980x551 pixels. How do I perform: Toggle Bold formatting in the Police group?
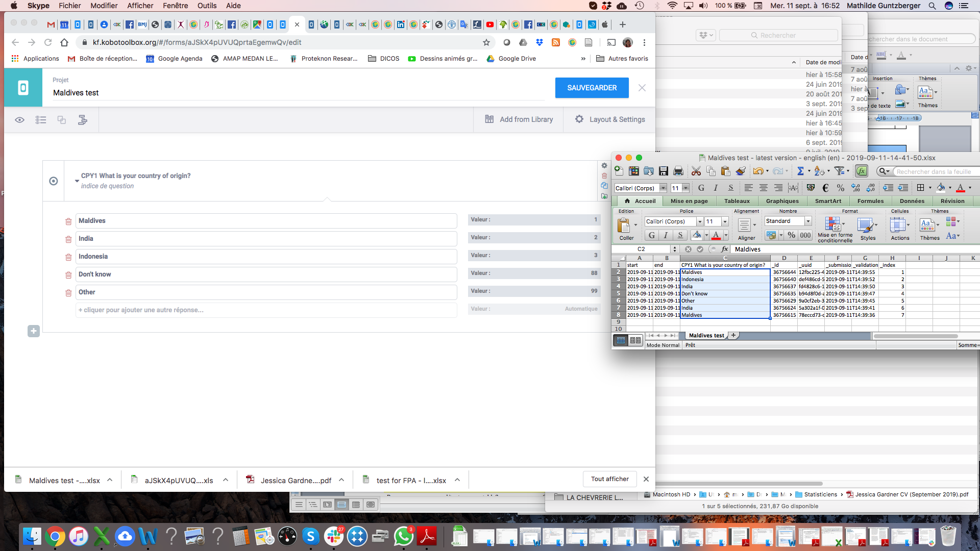651,235
